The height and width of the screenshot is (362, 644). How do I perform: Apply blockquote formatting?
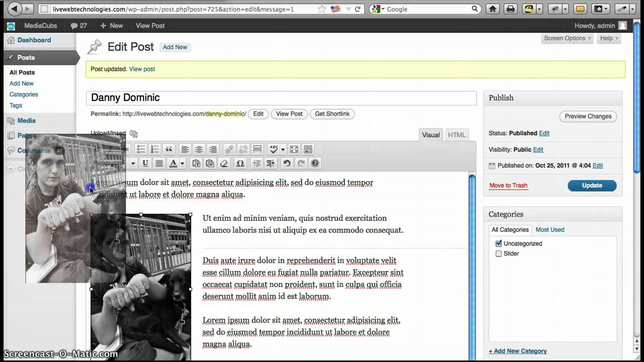click(x=169, y=149)
